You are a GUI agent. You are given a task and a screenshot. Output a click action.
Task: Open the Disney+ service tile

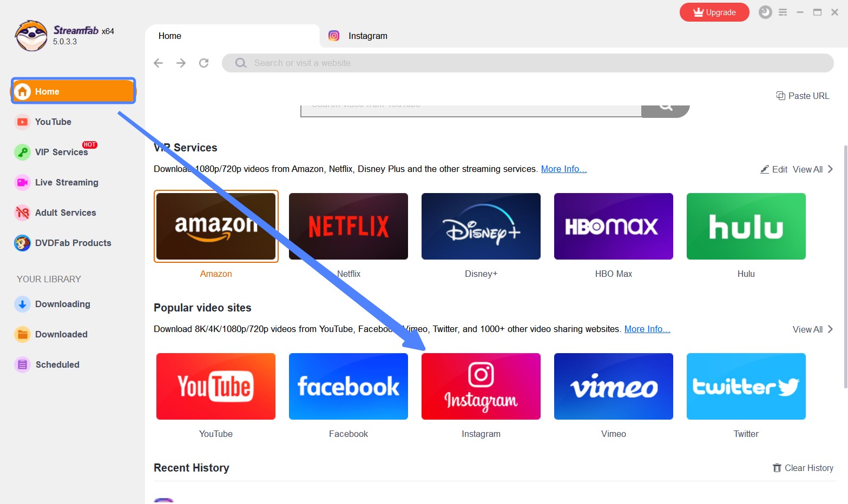481,226
